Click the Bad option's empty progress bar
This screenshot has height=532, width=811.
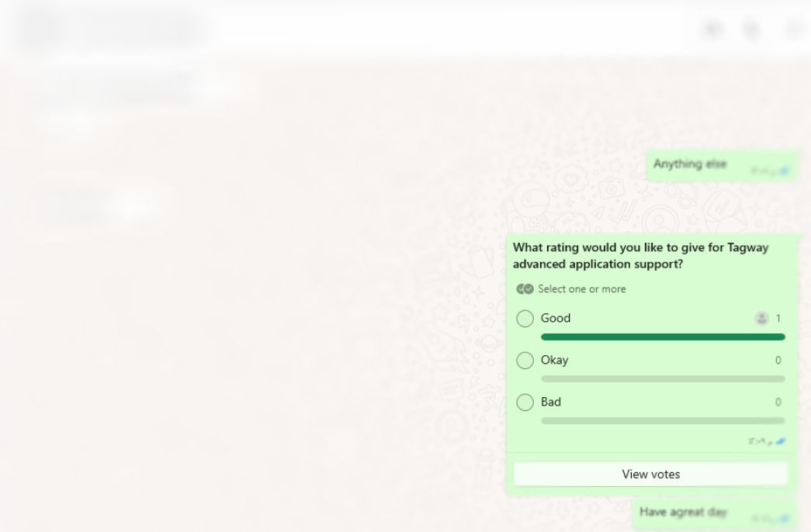pyautogui.click(x=663, y=421)
